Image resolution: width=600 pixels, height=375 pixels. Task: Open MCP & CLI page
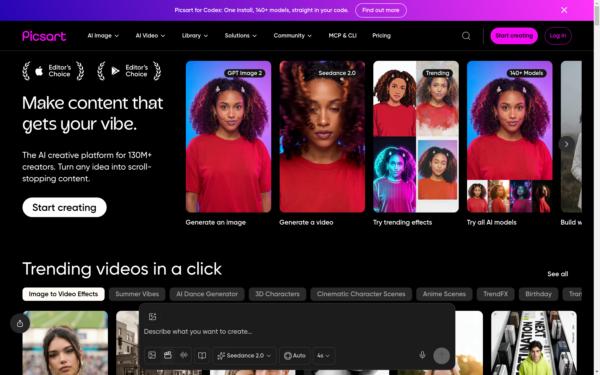point(342,36)
